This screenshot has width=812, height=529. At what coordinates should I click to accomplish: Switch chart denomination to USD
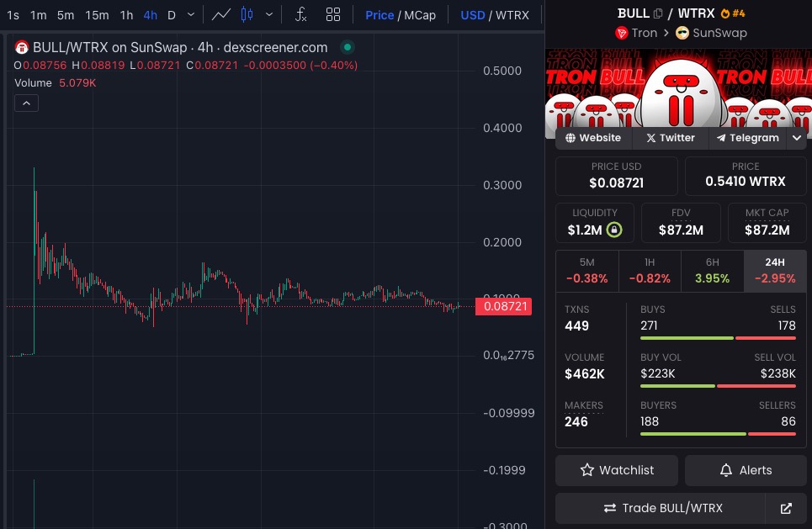[473, 15]
